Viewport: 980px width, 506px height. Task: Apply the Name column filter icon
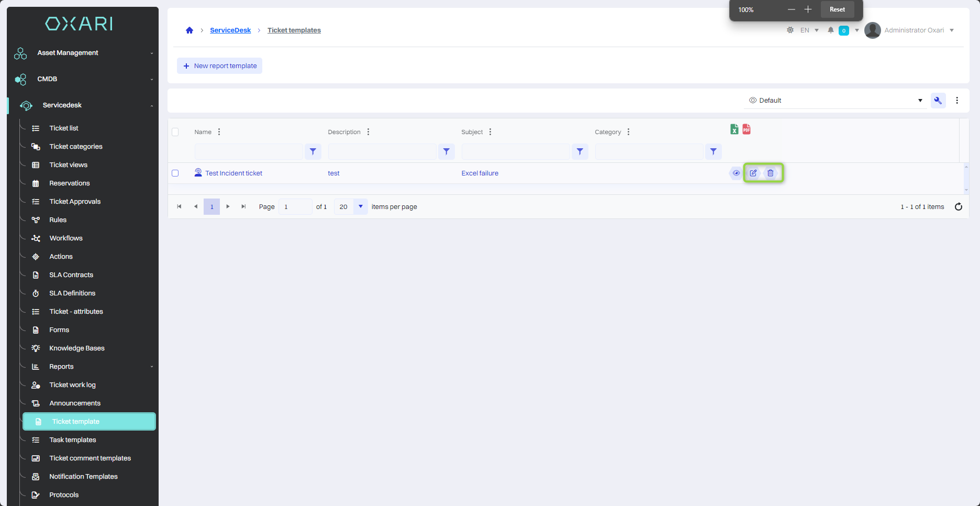click(x=313, y=151)
